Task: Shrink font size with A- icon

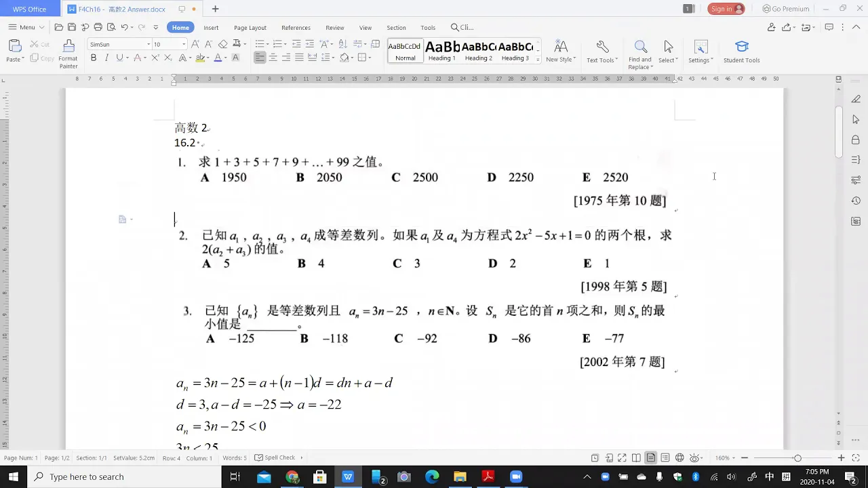Action: coord(208,44)
